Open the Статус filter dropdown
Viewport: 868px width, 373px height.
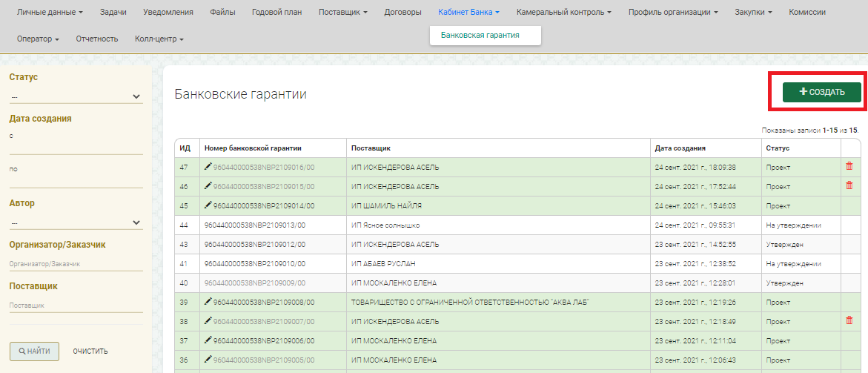[76, 96]
